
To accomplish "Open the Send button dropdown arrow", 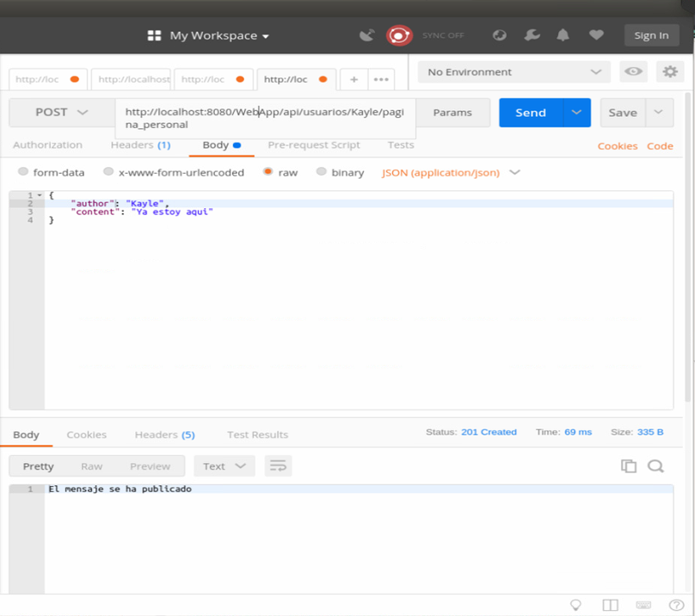I will 576,112.
